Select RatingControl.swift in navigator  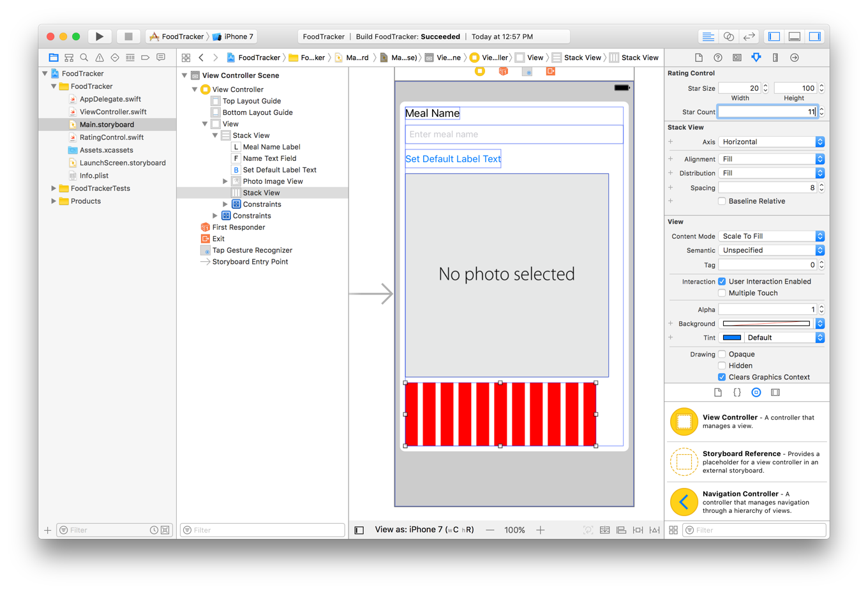click(x=112, y=137)
